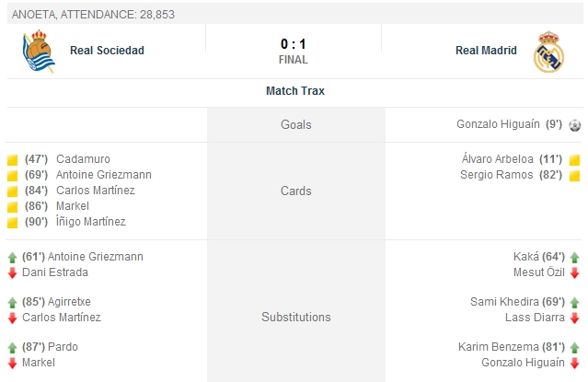
Task: Click Cadamuro's yellow card icon
Action: [x=12, y=159]
